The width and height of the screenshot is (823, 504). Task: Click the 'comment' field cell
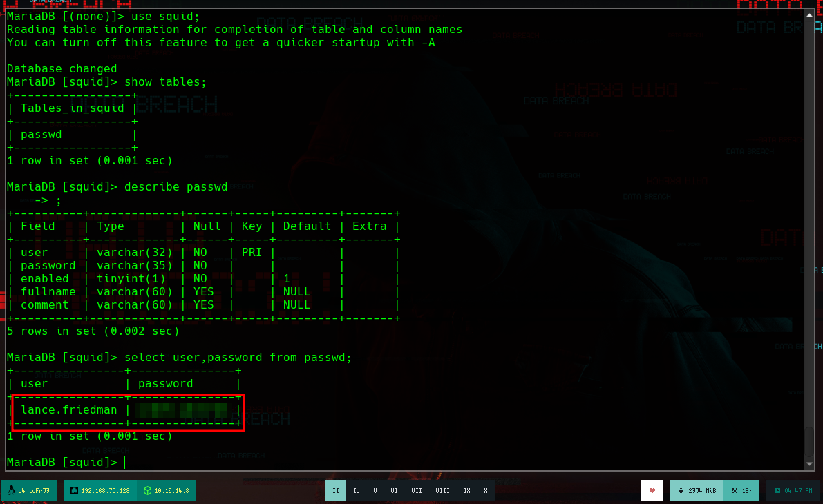click(x=45, y=304)
